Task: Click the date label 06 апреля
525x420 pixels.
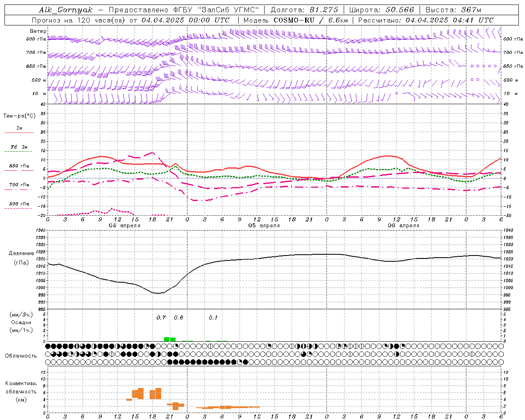Action: 403,226
